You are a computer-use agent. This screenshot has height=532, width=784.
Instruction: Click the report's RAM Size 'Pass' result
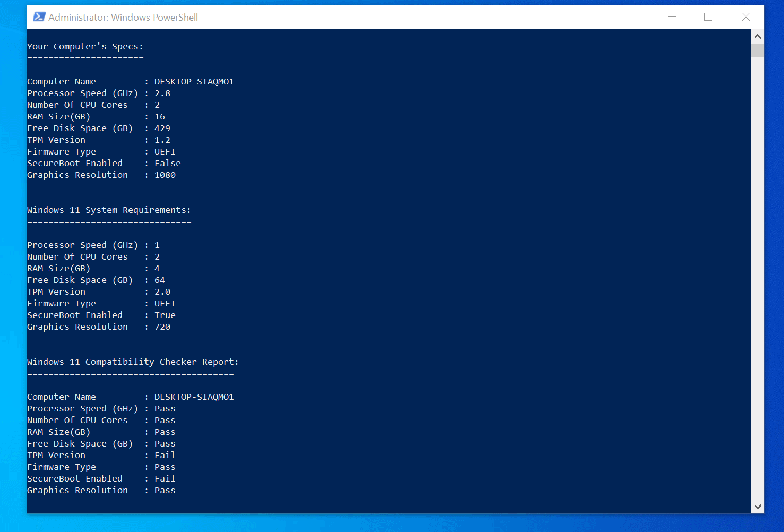165,432
